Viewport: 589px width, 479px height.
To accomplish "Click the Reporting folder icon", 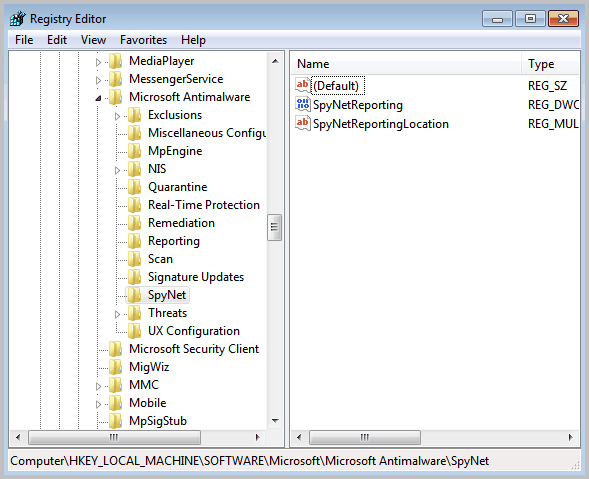I will (134, 241).
